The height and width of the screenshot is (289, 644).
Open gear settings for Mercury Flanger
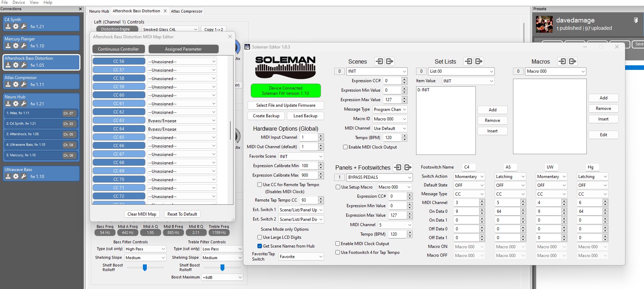click(16, 46)
